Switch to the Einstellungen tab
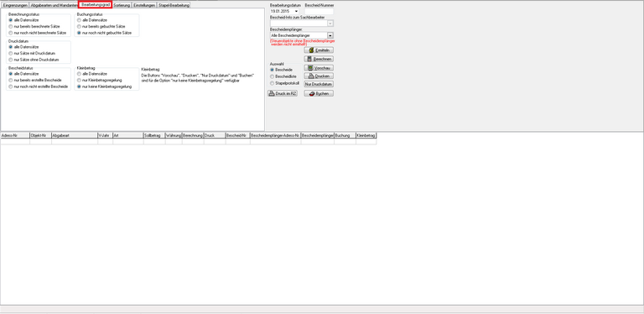644x314 pixels. (144, 5)
